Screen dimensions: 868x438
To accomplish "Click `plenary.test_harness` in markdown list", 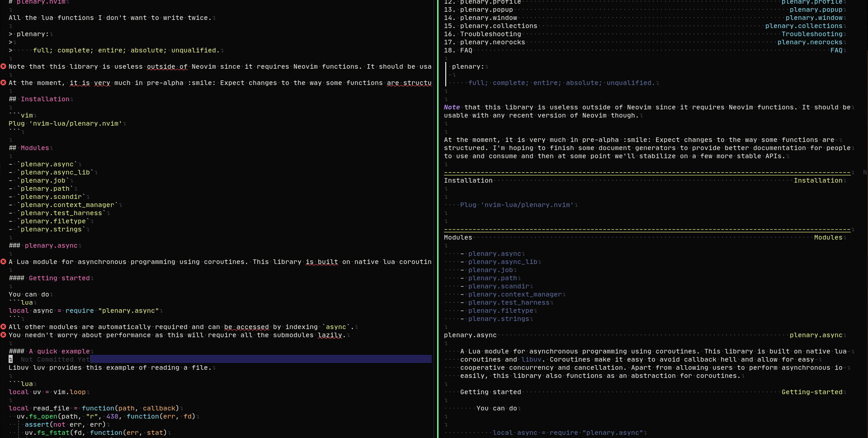I will pyautogui.click(x=61, y=213).
